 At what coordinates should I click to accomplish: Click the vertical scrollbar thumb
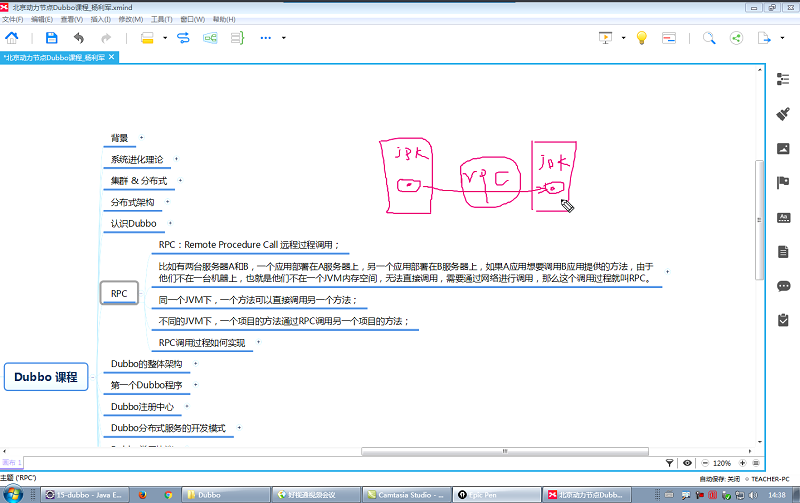click(759, 220)
